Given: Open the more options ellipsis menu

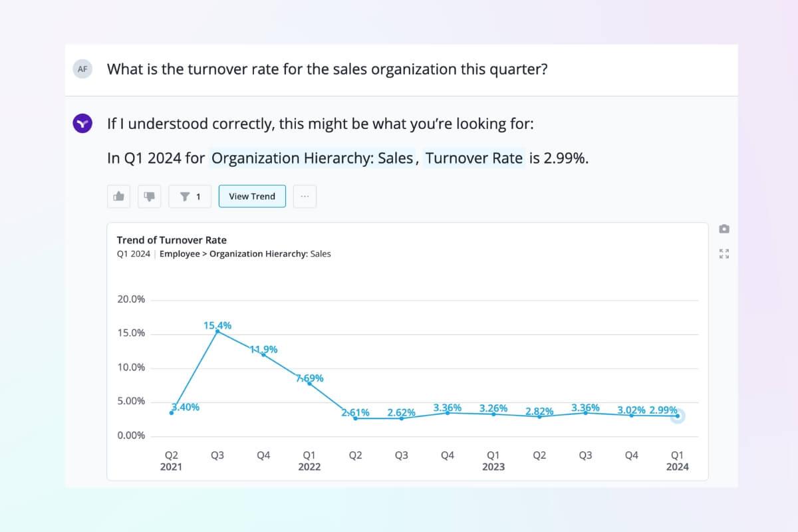Looking at the screenshot, I should 305,196.
